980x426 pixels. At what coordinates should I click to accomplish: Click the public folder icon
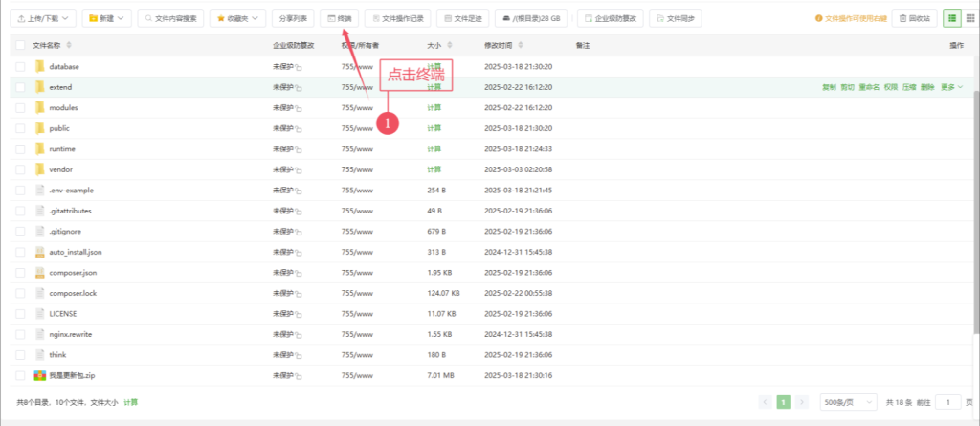[x=40, y=128]
